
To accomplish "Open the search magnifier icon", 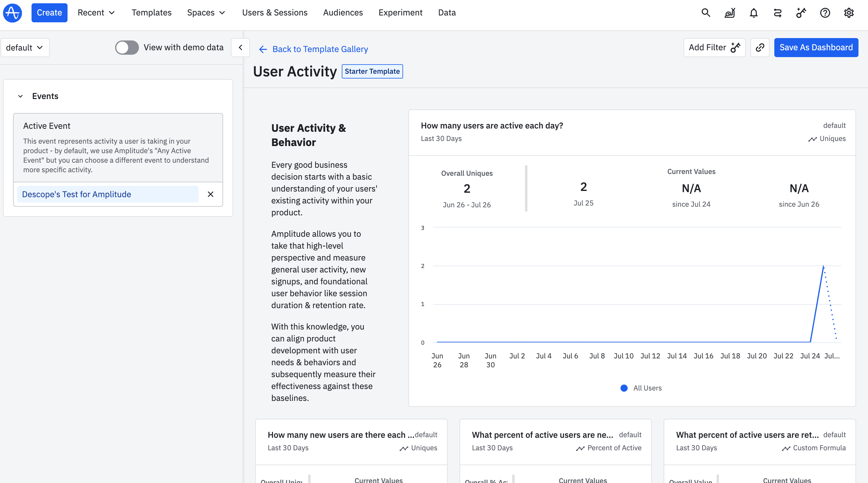I will [706, 13].
